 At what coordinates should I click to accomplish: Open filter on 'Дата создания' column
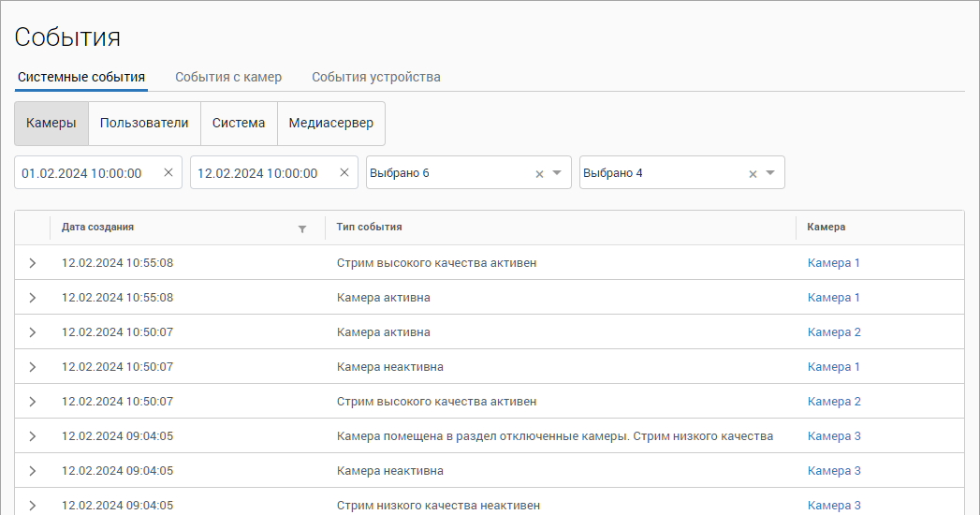[301, 228]
